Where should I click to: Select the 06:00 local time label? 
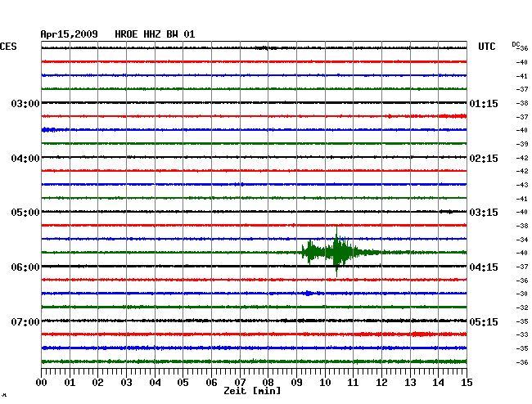25,267
